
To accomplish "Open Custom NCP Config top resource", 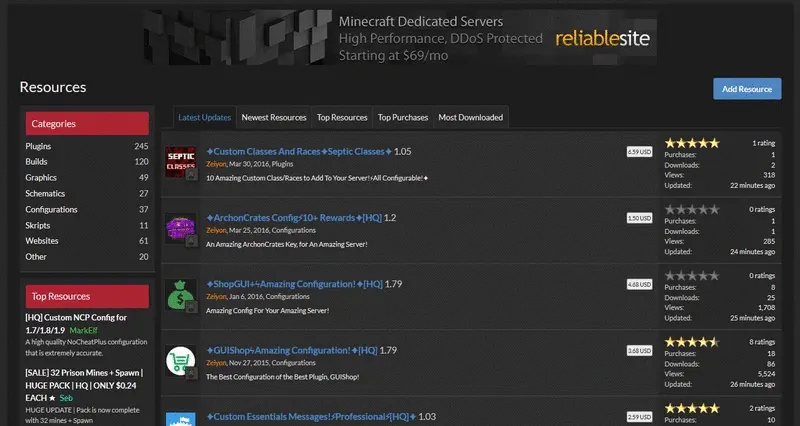I will click(76, 323).
